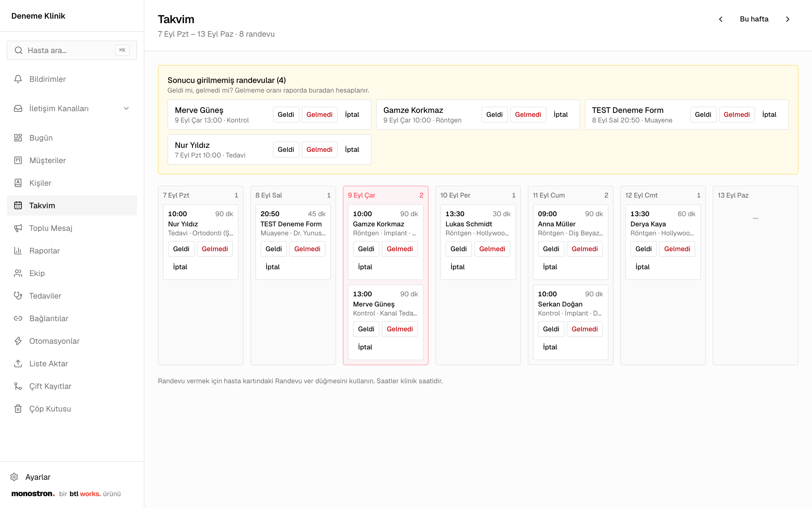Open the Toplu Mesaj menu label
Screen dimensions: 812x508
coord(51,228)
